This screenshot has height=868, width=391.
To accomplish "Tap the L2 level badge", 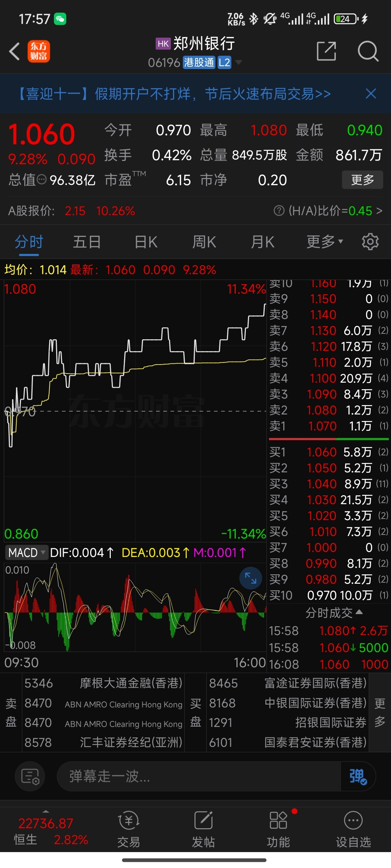I will pos(224,63).
